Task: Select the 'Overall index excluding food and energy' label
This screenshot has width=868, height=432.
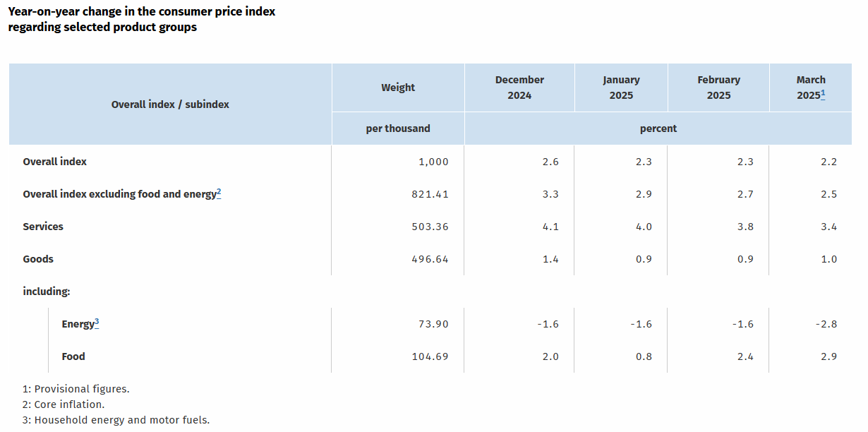Action: point(119,194)
